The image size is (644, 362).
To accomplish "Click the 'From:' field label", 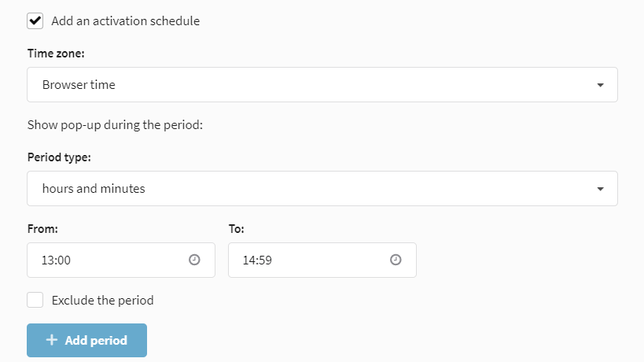I will 42,229.
